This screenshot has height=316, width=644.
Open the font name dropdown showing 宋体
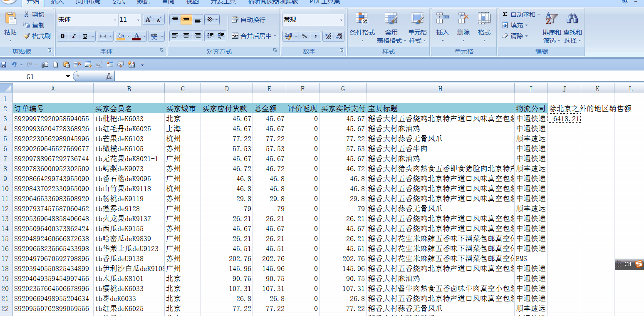115,20
